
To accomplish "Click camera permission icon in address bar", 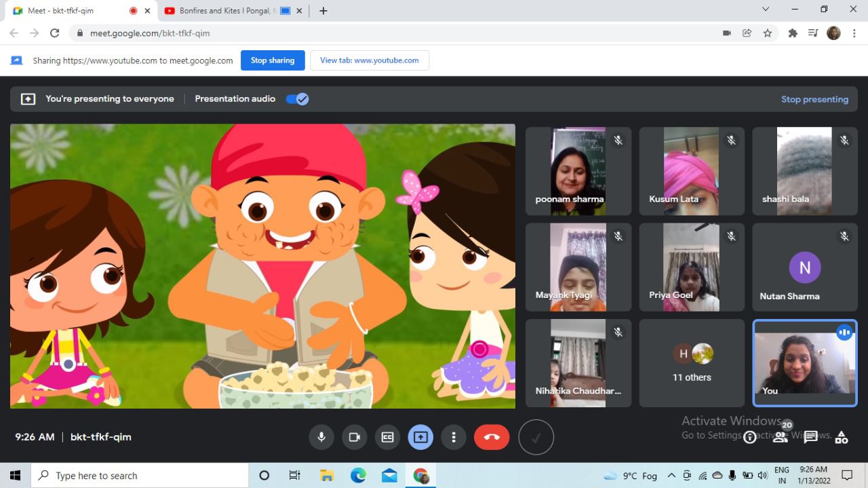I will point(727,33).
